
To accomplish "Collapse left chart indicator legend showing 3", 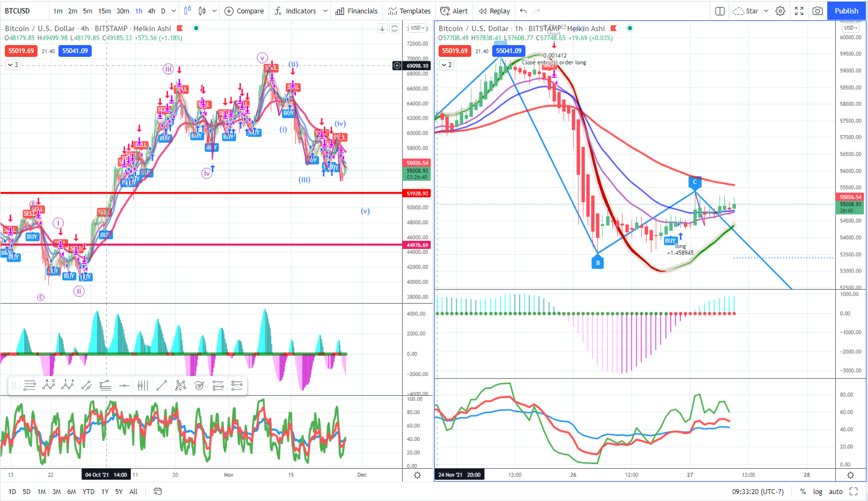I will coord(12,65).
